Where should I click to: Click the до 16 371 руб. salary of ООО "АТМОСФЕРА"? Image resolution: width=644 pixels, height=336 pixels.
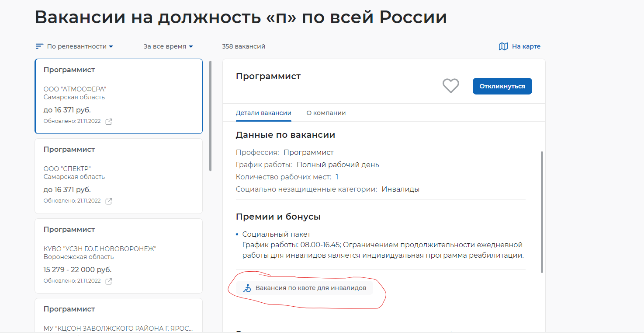pos(67,110)
